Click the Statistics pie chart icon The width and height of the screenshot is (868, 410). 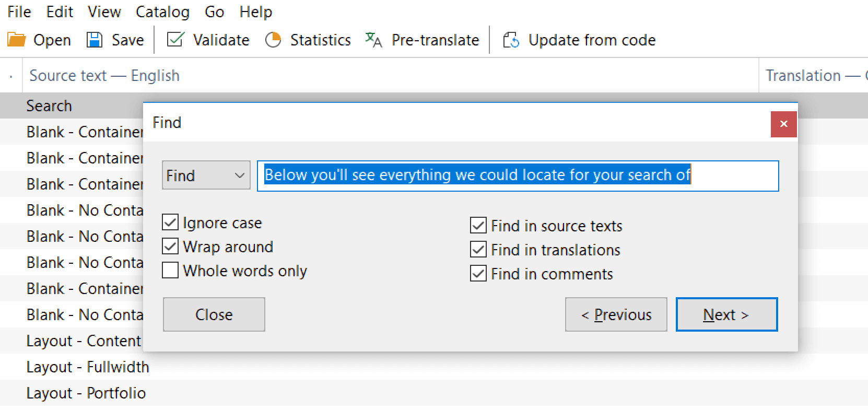pos(273,40)
